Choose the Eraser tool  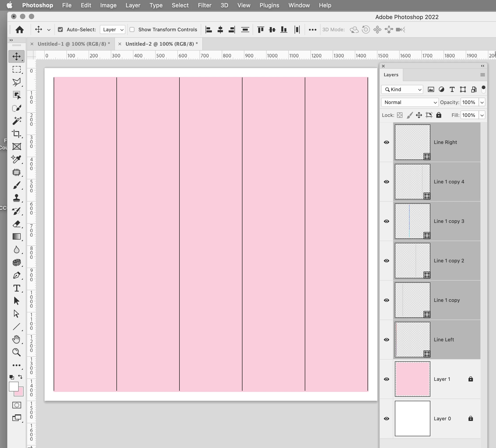(x=16, y=224)
